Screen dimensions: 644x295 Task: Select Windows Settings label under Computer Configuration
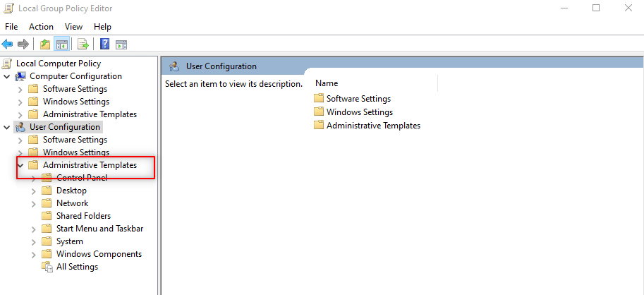coord(76,102)
